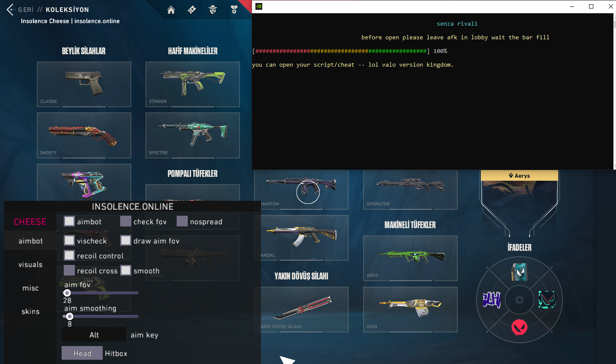Click the Aerys player card banner
This screenshot has width=616, height=364.
[x=519, y=176]
